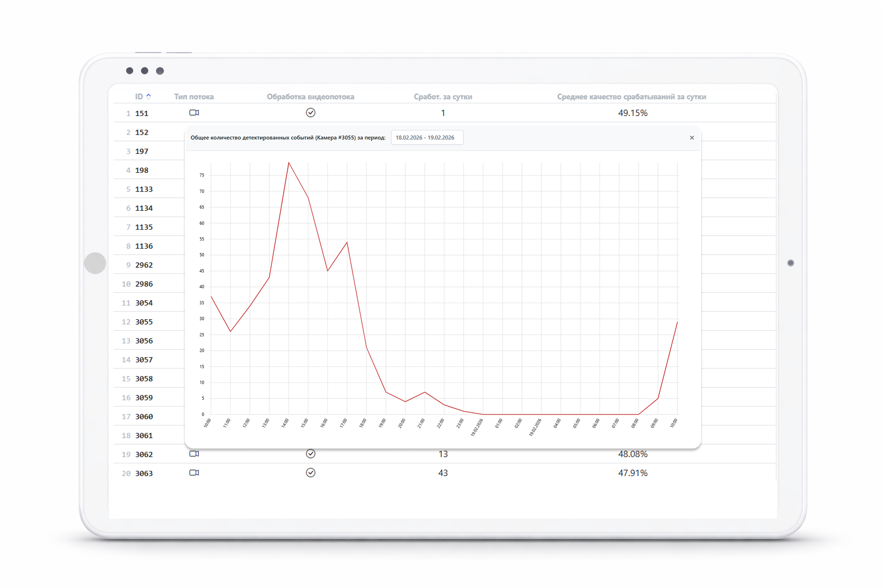Click the camera stream icon for ID 3063
The height and width of the screenshot is (588, 882).
pyautogui.click(x=194, y=473)
